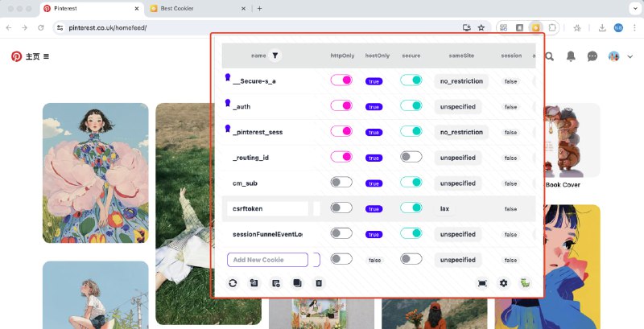This screenshot has height=329, width=644.
Task: Open sameSite dropdown for csrftoken showing lax
Action: click(458, 208)
